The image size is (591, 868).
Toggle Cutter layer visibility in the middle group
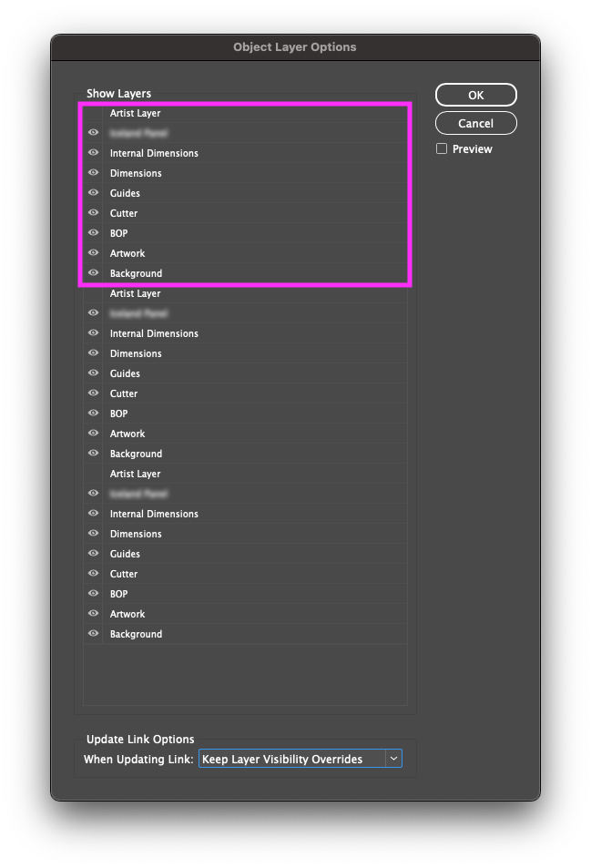[x=93, y=393]
